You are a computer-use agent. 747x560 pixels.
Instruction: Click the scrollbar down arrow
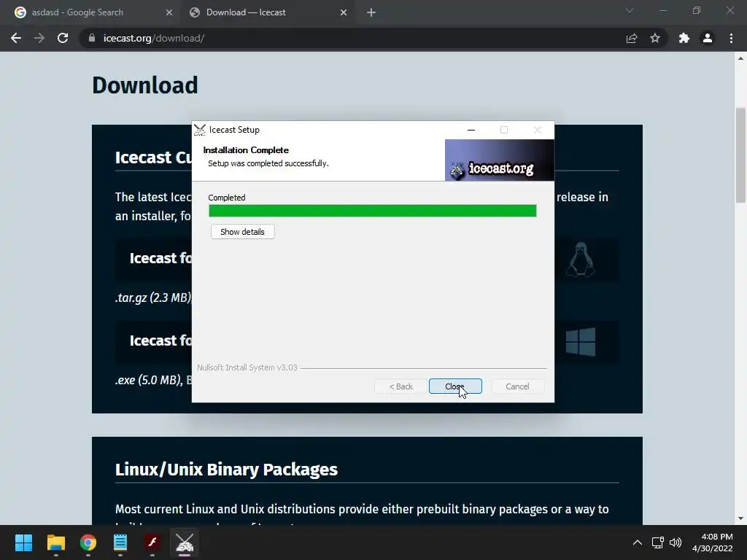740,518
